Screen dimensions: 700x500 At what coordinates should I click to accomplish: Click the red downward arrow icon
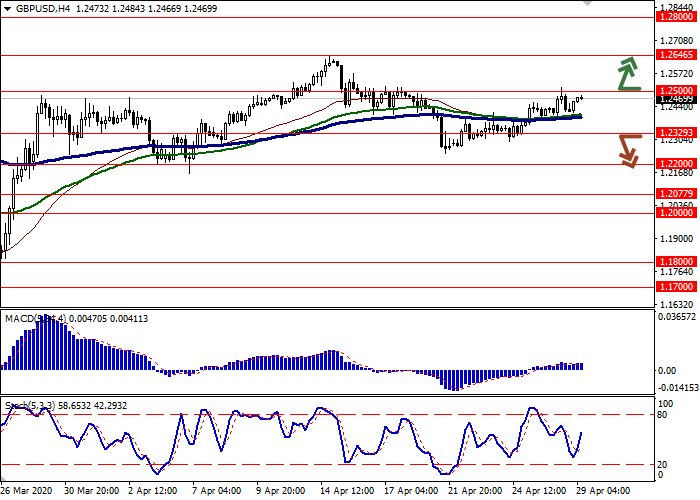[x=627, y=150]
